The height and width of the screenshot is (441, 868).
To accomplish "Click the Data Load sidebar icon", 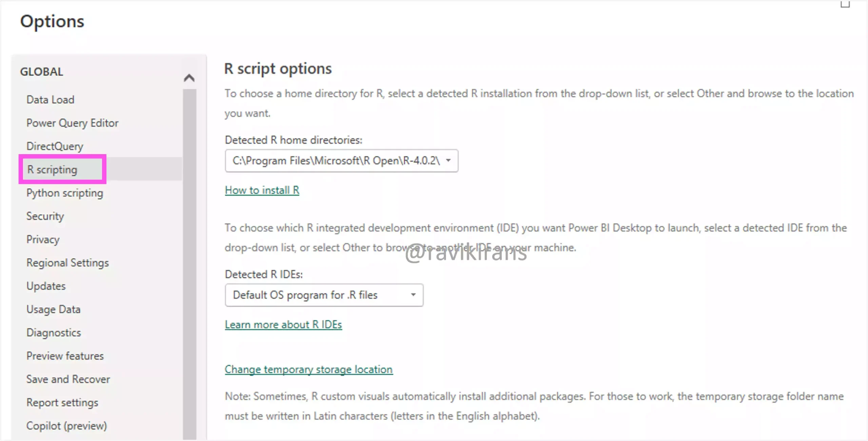I will [50, 99].
